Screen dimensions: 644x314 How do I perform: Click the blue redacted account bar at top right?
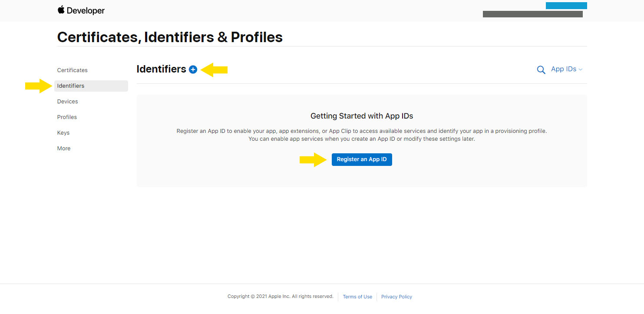[566, 6]
